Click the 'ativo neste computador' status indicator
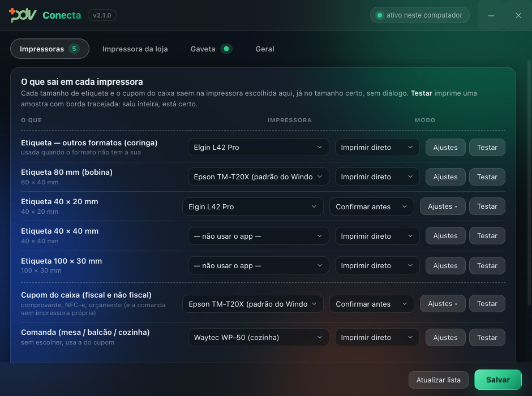532x396 pixels. tap(420, 15)
